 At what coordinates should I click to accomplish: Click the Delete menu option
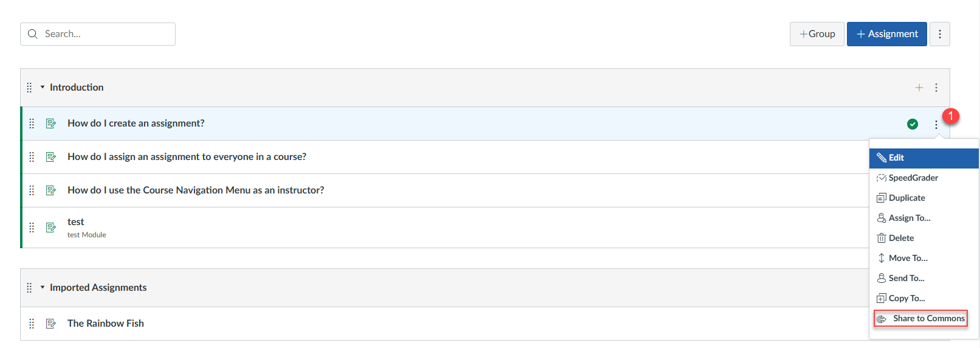[x=901, y=238]
